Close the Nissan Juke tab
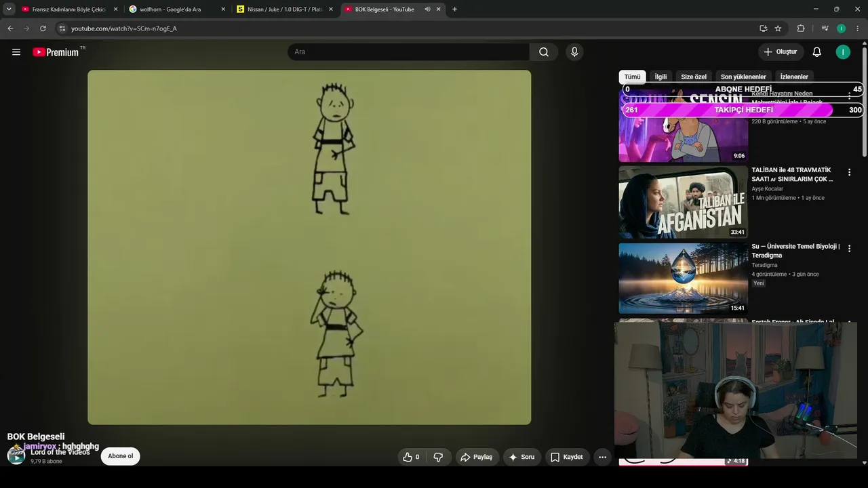 point(331,9)
